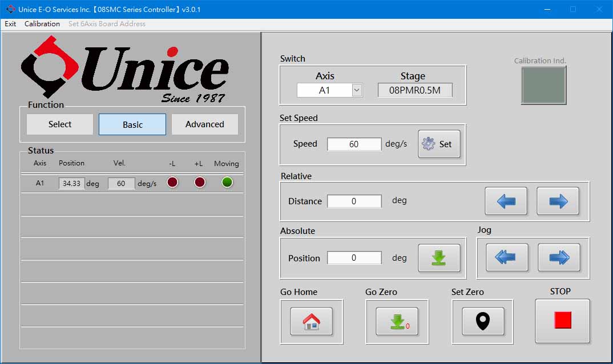Open the Axis dropdown arrow
Screen dimensions: 613x364
357,90
